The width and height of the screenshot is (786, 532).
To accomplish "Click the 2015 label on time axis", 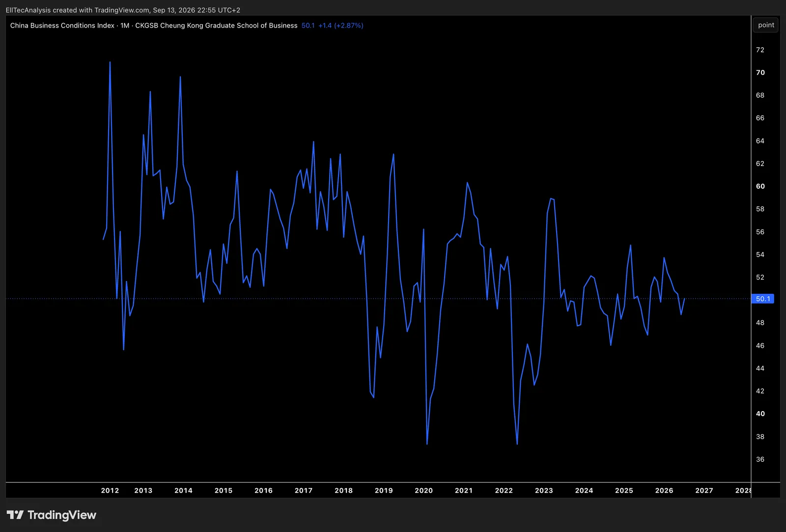I will coord(224,490).
